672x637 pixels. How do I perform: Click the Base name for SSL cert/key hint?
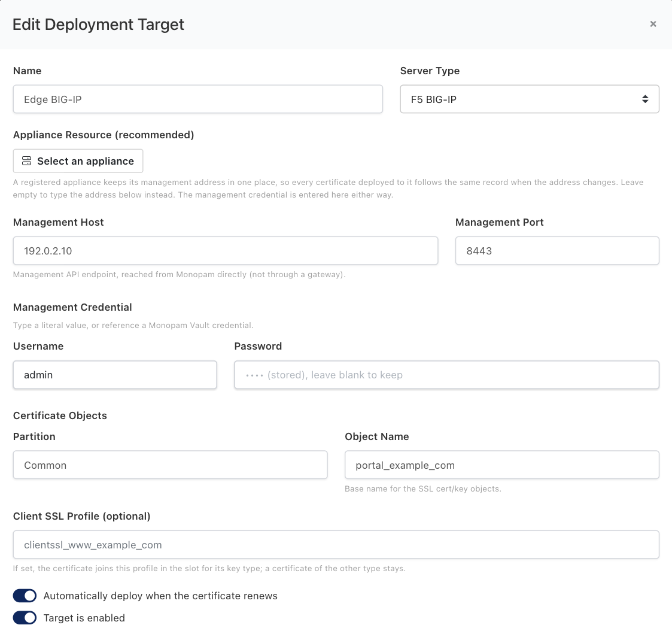(x=423, y=489)
